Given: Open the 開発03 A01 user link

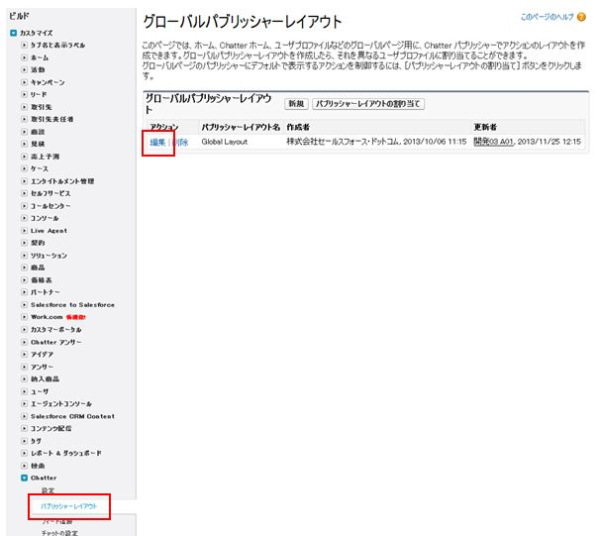Looking at the screenshot, I should point(493,142).
